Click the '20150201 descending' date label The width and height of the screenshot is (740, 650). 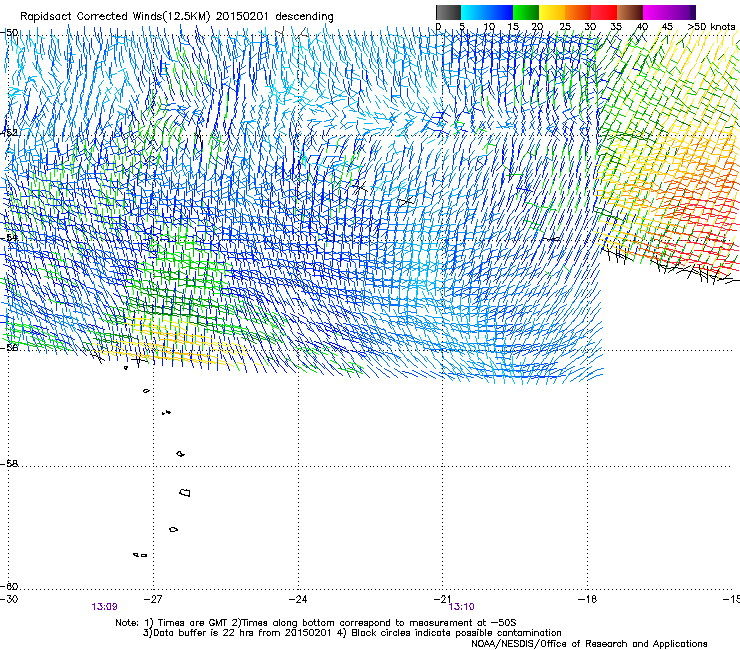pos(275,17)
